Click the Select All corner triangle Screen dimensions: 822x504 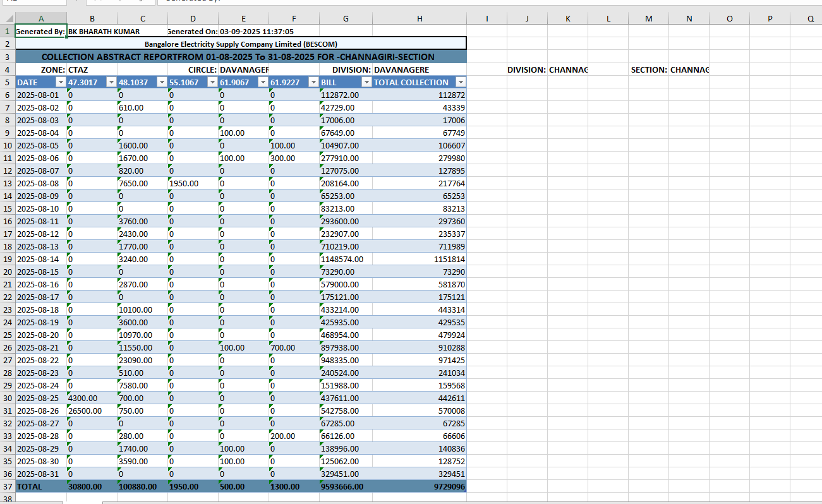pyautogui.click(x=8, y=19)
